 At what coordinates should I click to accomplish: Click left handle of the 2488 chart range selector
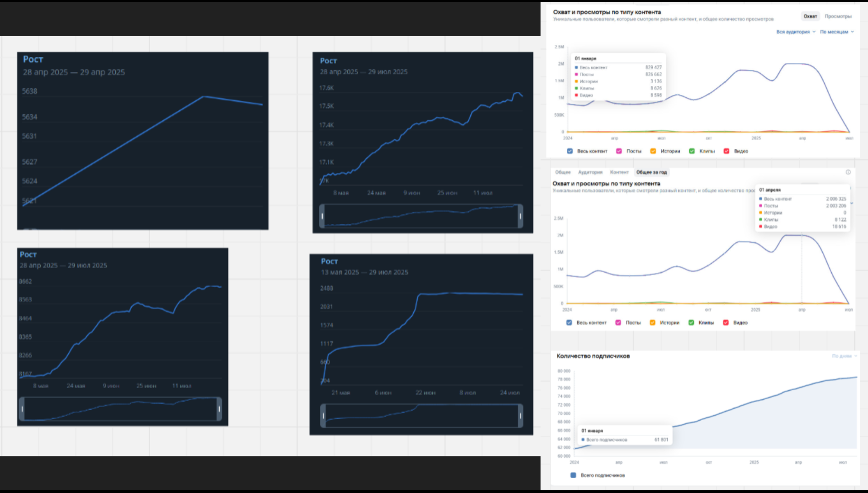323,416
